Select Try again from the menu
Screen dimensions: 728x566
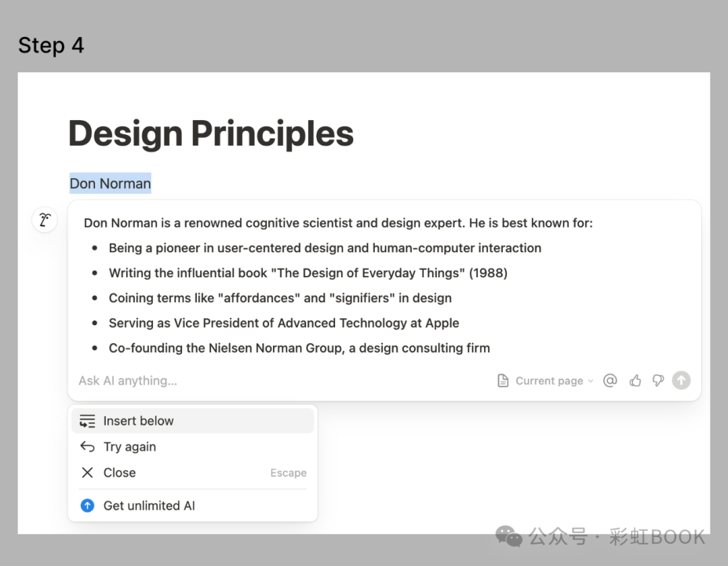click(x=129, y=447)
